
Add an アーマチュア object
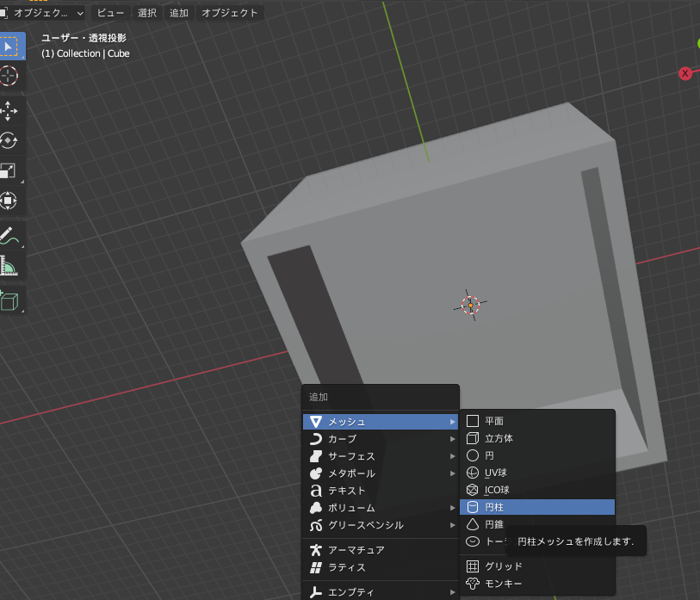pyautogui.click(x=381, y=550)
